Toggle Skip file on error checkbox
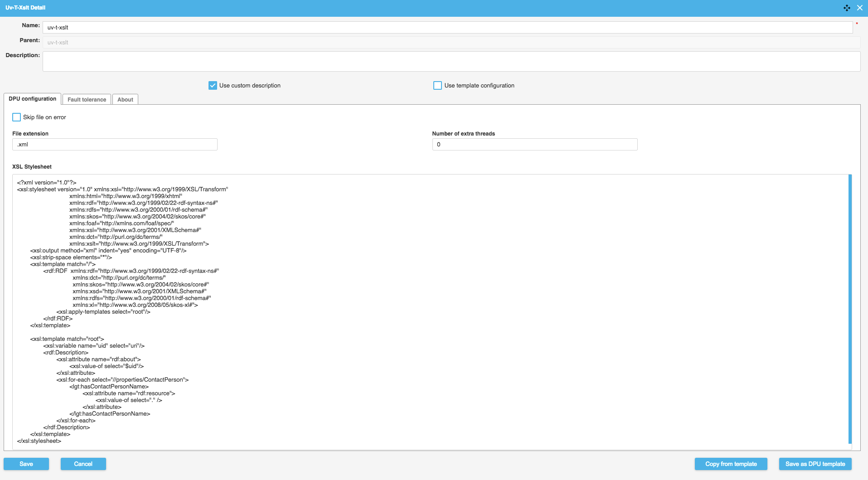The image size is (868, 480). click(17, 117)
